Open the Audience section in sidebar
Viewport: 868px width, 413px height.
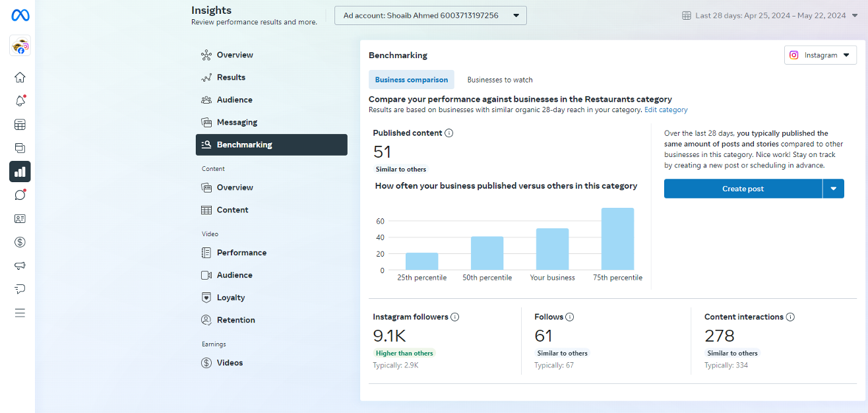pyautogui.click(x=234, y=100)
